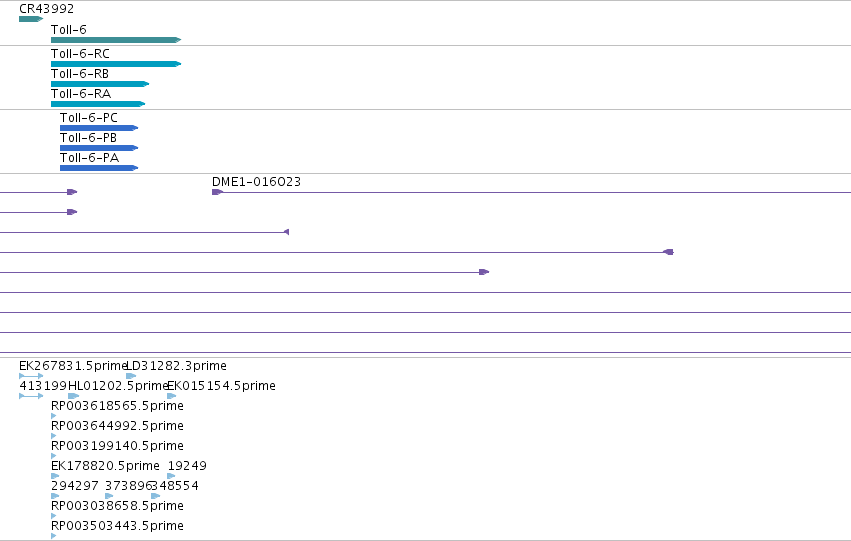The height and width of the screenshot is (541, 851).
Task: Select the Toll-6-PA protein bar
Action: coord(99,168)
